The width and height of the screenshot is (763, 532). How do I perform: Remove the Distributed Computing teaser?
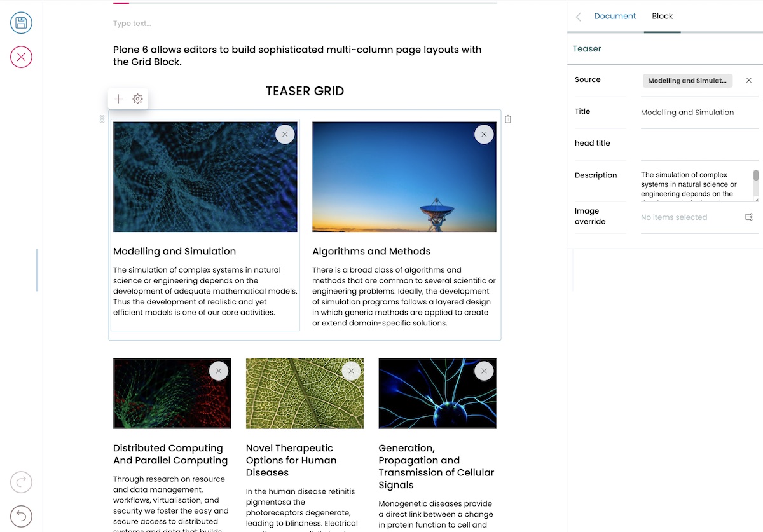[x=219, y=371]
